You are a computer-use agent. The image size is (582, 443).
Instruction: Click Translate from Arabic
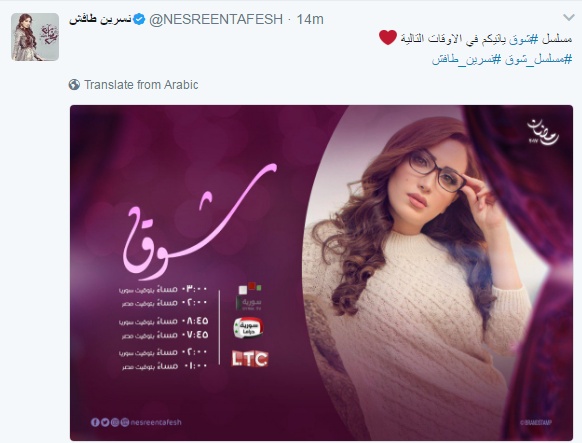point(141,85)
